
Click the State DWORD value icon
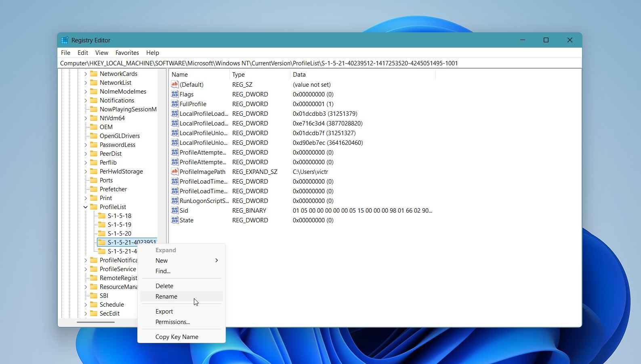174,220
